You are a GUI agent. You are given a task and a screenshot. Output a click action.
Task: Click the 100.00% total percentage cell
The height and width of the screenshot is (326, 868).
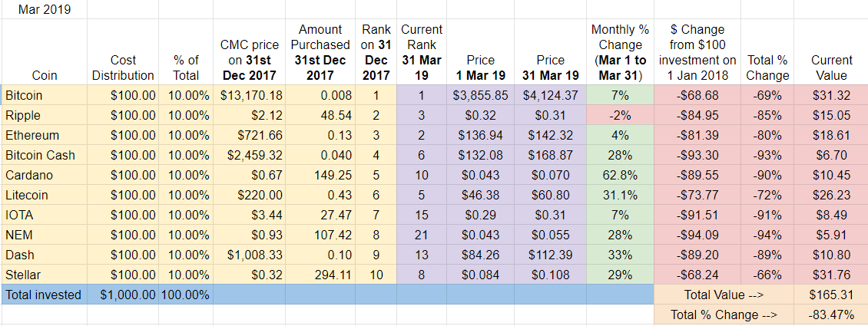(185, 295)
